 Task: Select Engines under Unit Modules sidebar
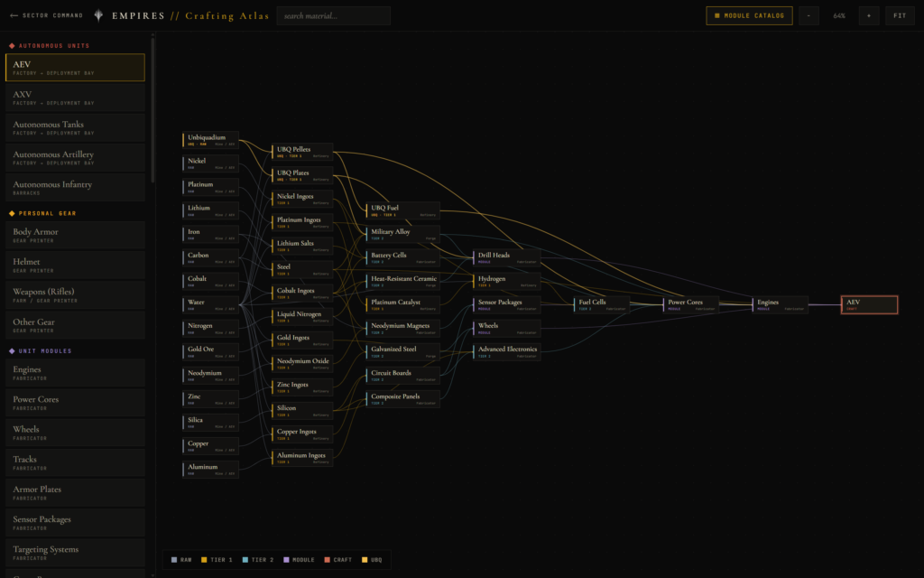75,373
